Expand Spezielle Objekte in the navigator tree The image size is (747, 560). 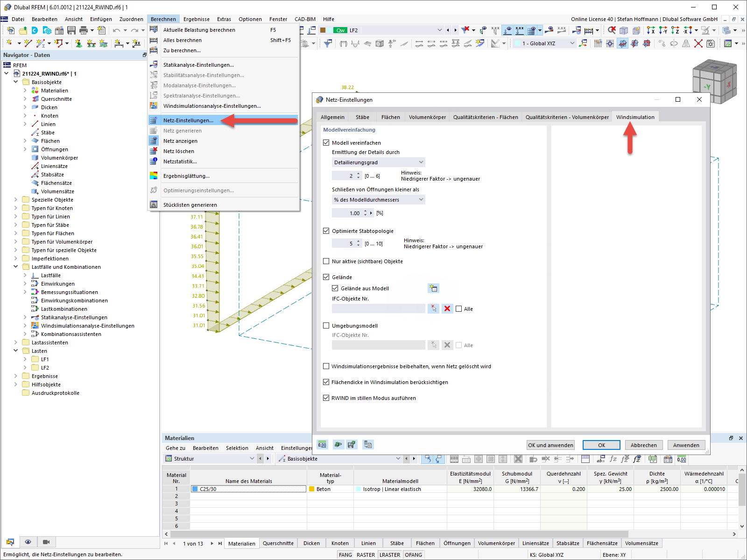coord(15,199)
